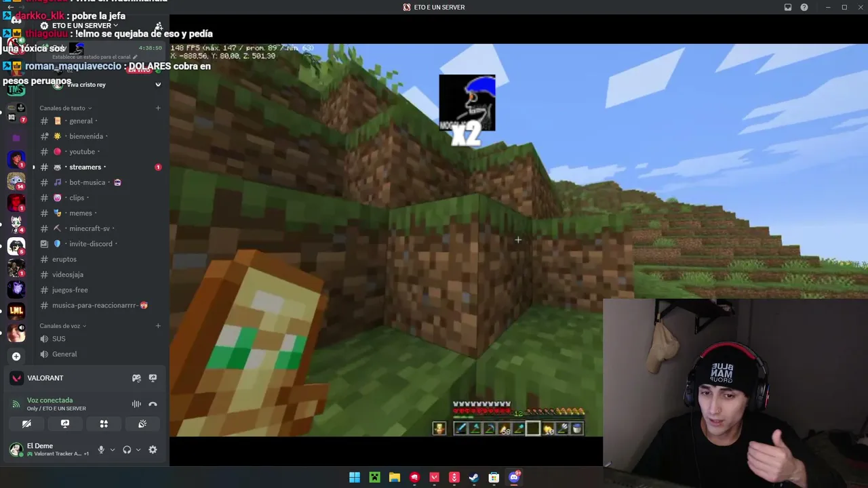Create a new text channel with plus
The height and width of the screenshot is (488, 868).
pyautogui.click(x=158, y=108)
